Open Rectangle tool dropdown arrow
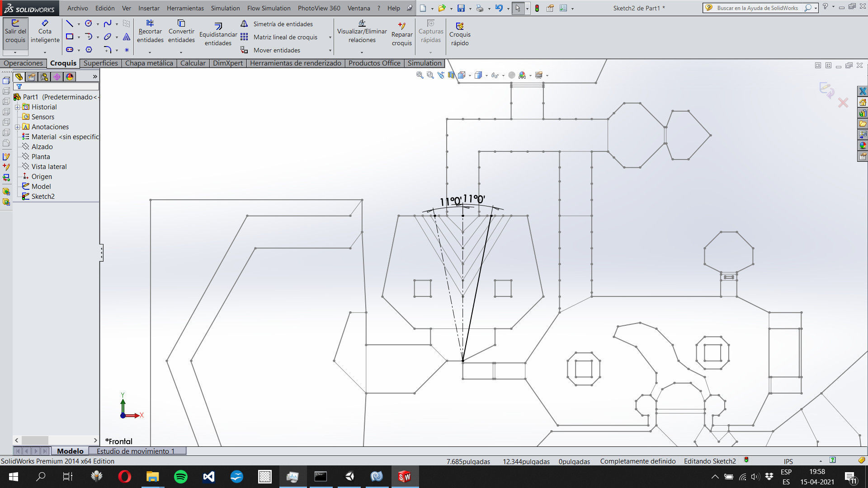Viewport: 868px width, 488px height. [x=79, y=37]
